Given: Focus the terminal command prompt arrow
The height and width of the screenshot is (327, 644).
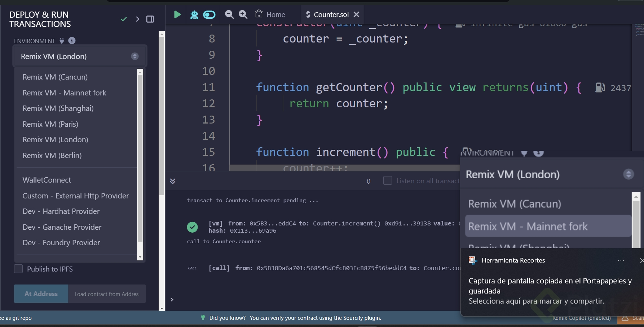Looking at the screenshot, I should [x=172, y=300].
